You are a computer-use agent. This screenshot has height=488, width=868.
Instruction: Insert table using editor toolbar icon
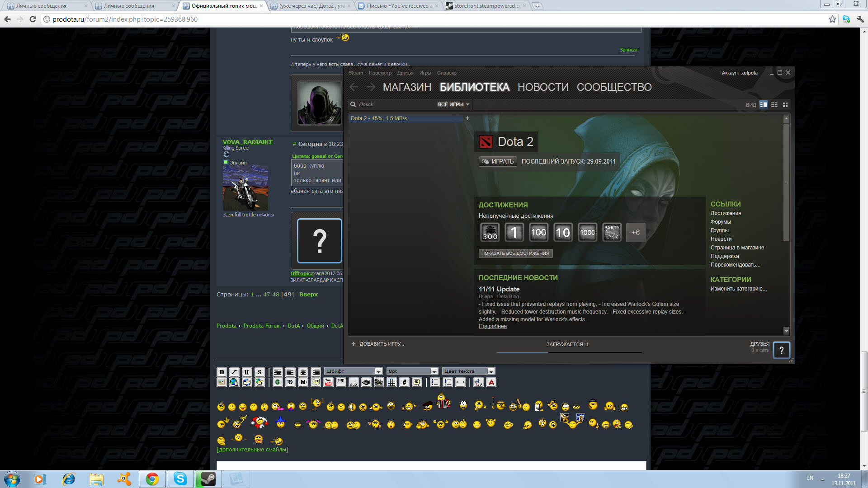click(x=392, y=382)
